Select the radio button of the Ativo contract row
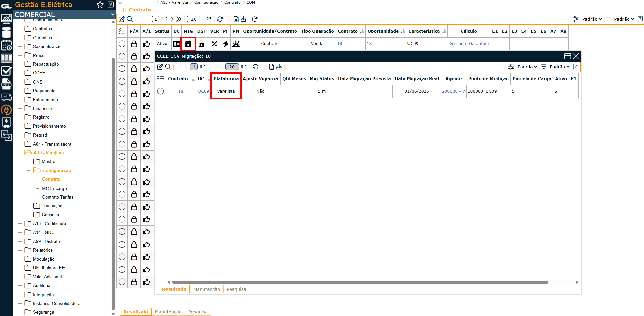This screenshot has height=316, width=644. pos(122,44)
